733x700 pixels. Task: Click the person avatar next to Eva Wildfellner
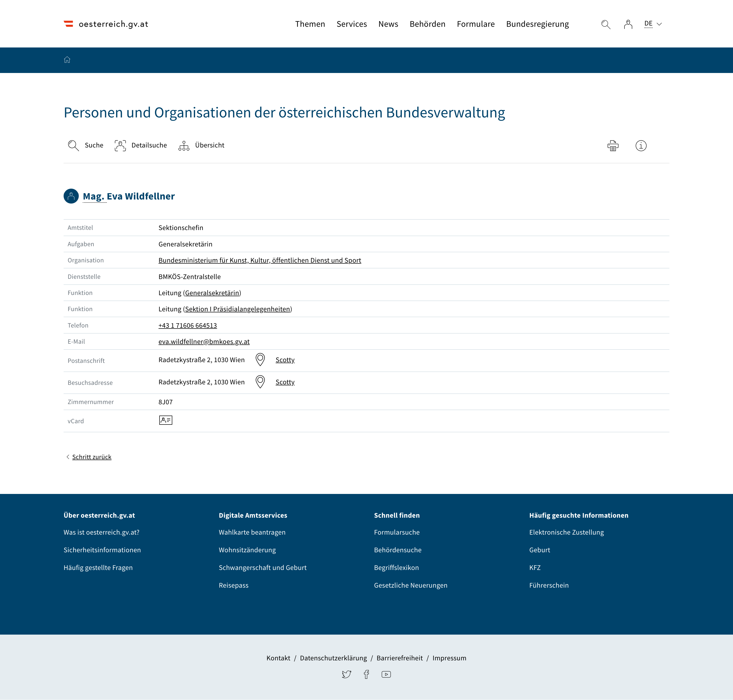[x=71, y=196]
